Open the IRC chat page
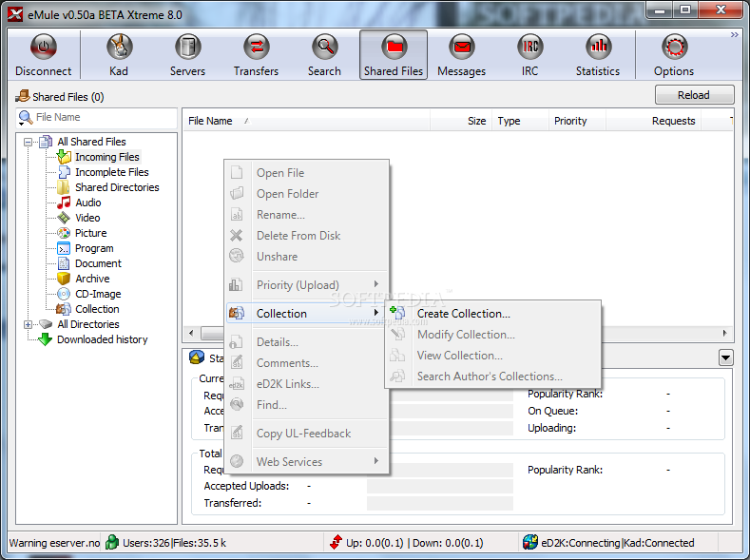Viewport: 750px width, 560px height. coord(530,54)
